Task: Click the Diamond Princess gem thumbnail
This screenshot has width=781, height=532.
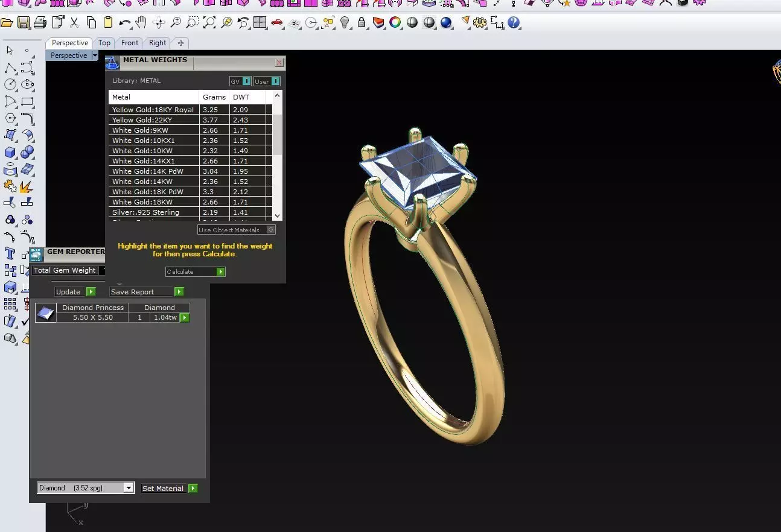Action: pos(45,312)
